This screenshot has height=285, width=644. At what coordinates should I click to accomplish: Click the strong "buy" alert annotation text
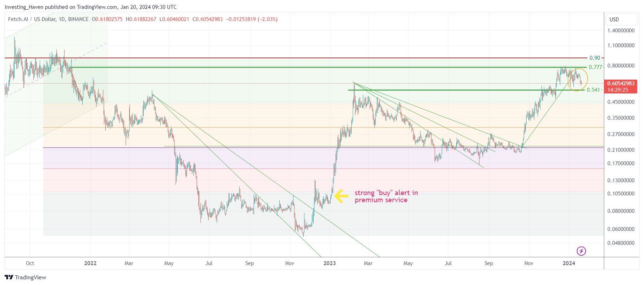[x=386, y=197]
